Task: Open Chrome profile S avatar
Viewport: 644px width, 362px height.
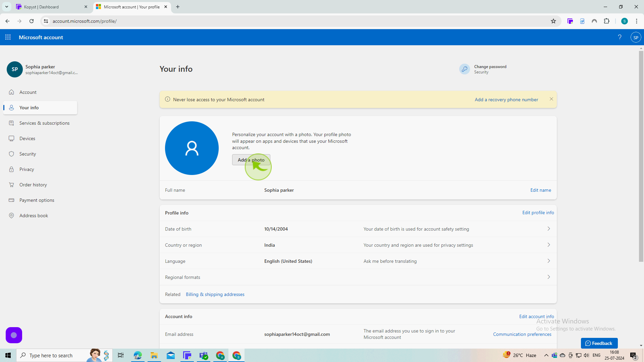Action: coord(625,21)
